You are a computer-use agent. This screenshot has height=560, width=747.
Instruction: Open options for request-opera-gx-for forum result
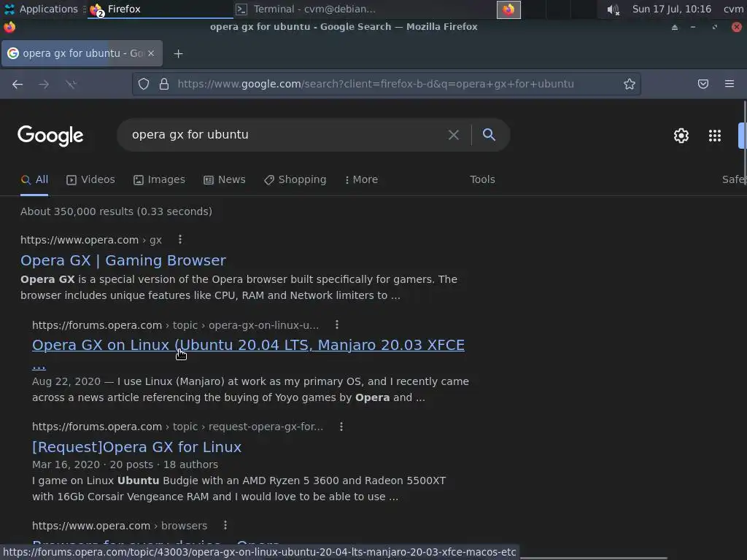pos(341,427)
